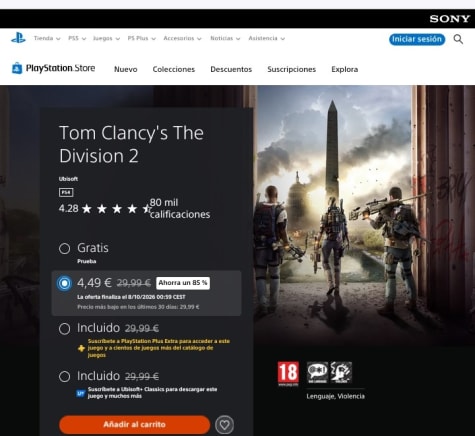This screenshot has height=436, width=475.
Task: Add game to wishlist heart icon
Action: [x=224, y=425]
